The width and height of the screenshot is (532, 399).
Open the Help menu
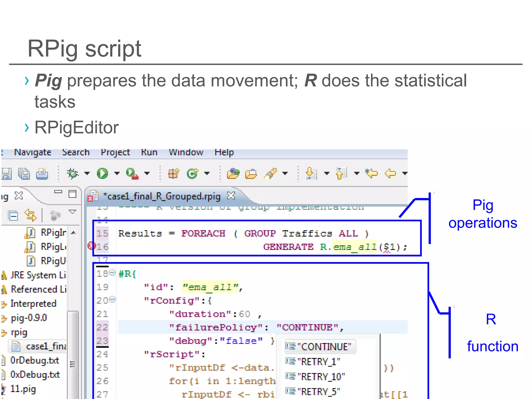(224, 152)
